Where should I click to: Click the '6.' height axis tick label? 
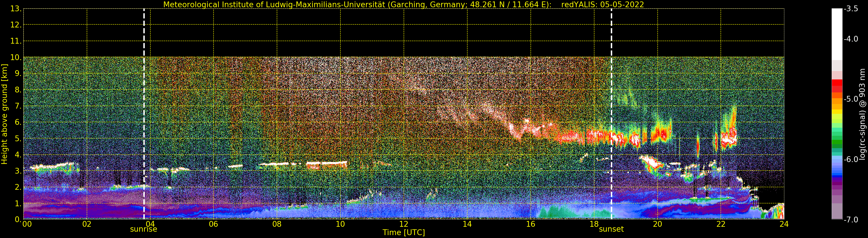tap(18, 122)
